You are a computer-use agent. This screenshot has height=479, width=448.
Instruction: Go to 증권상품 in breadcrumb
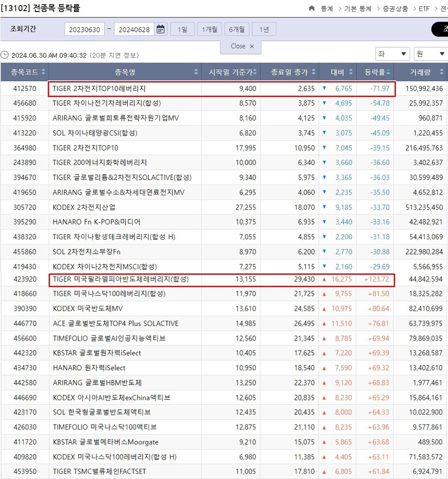tap(395, 8)
